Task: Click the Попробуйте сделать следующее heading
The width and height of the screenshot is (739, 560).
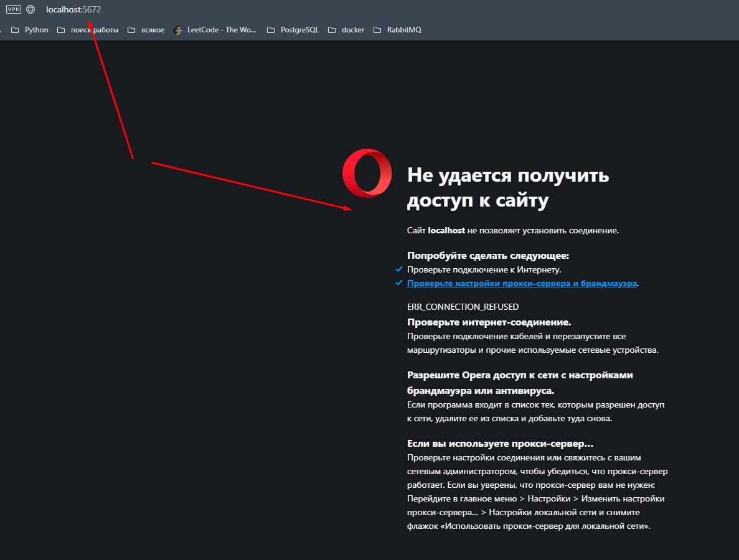Action: click(488, 255)
